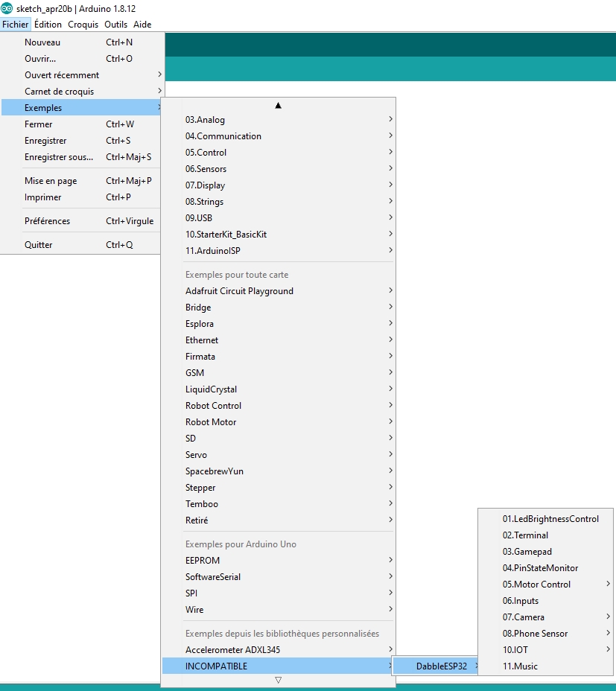
Task: Click Enregistrer sous in file menu
Action: coord(59,157)
